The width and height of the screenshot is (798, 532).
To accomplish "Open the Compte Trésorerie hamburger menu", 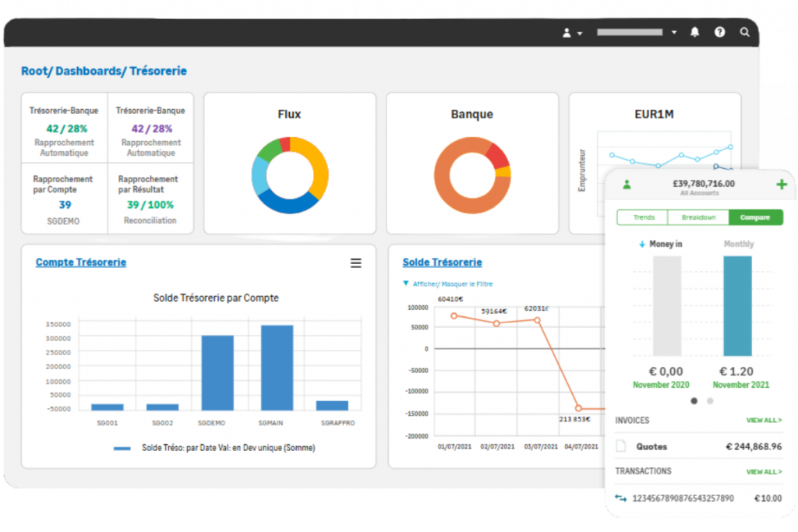I will pyautogui.click(x=355, y=263).
